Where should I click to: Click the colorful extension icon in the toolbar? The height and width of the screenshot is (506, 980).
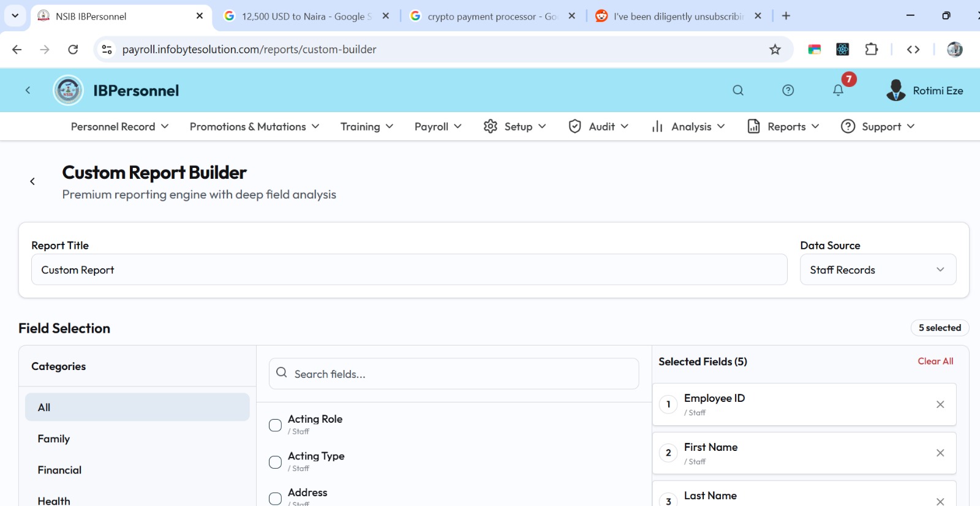(814, 50)
